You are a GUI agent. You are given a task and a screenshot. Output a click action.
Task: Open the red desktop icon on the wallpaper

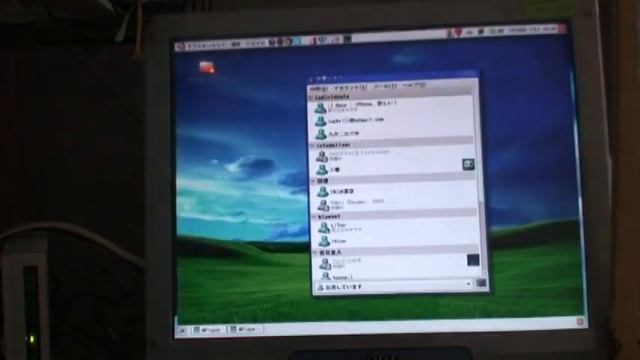pos(207,67)
